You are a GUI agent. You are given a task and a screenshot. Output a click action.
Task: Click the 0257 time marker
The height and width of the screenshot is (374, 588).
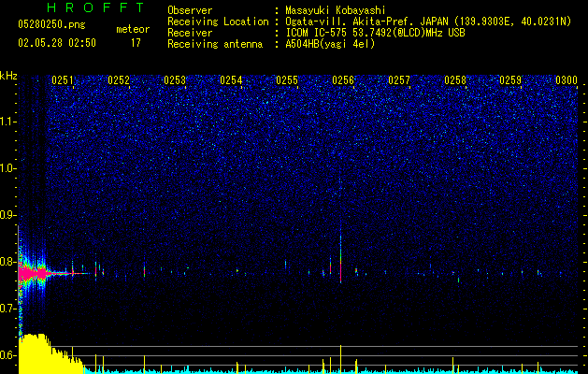[x=399, y=80]
